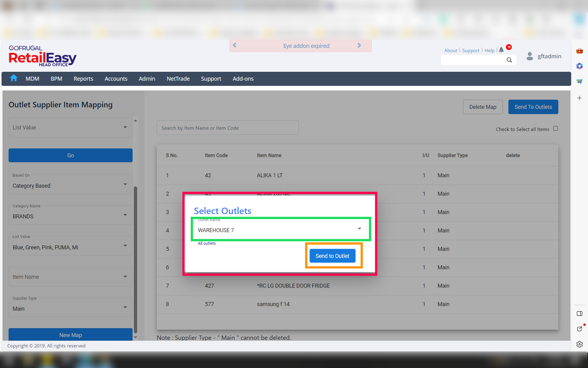Go to next alert banner message
Viewport: 588px width, 368px height.
359,45
